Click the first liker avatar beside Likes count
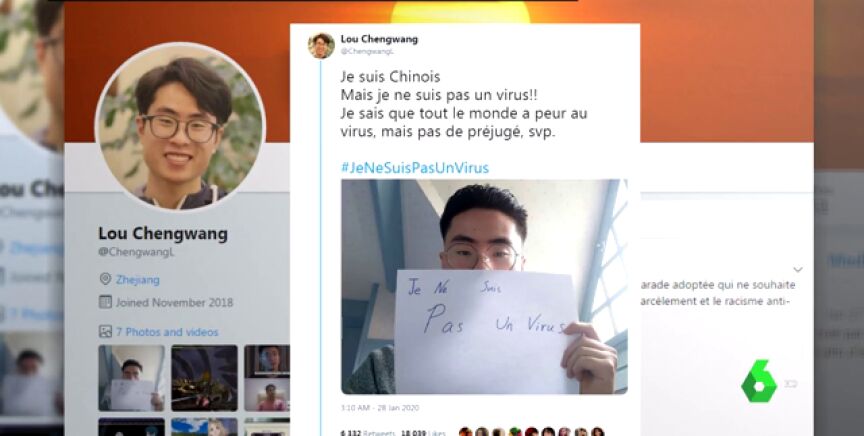Viewport: 864px width, 436px height. tap(466, 432)
